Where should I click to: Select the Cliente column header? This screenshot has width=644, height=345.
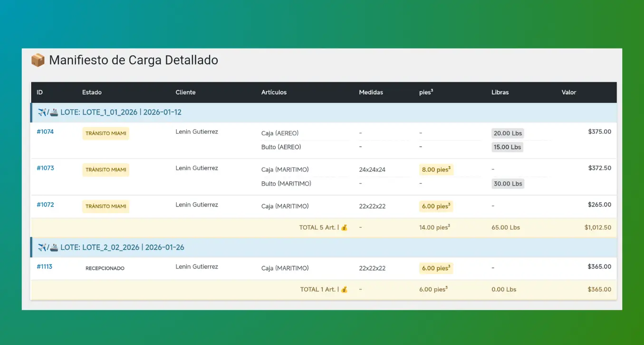coord(185,92)
